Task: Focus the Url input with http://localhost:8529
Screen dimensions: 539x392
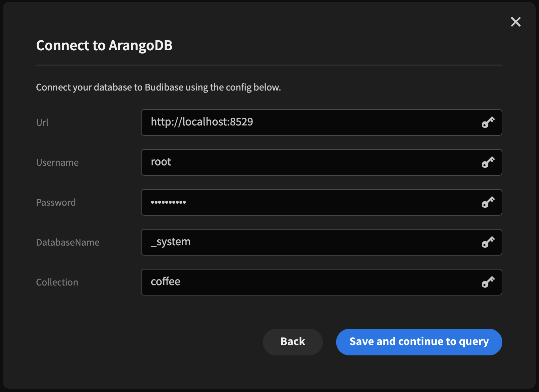Action: pos(321,122)
